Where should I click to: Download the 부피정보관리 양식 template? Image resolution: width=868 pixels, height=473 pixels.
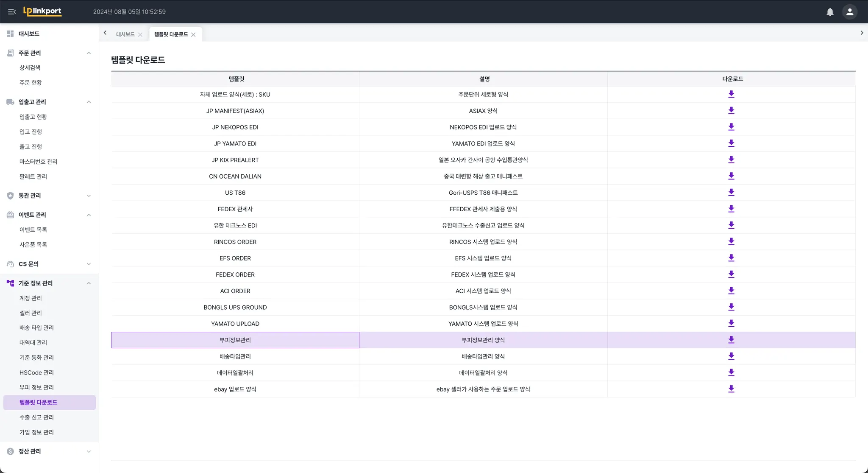coord(731,340)
